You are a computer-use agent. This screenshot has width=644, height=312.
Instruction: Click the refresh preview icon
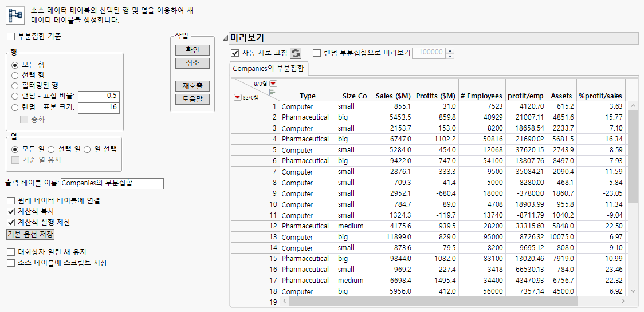click(296, 53)
